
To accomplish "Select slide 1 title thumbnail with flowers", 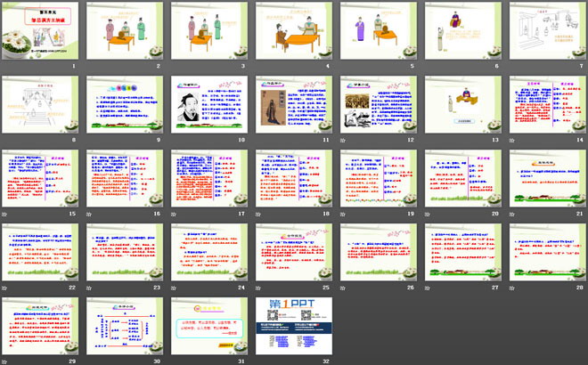I will tap(40, 30).
